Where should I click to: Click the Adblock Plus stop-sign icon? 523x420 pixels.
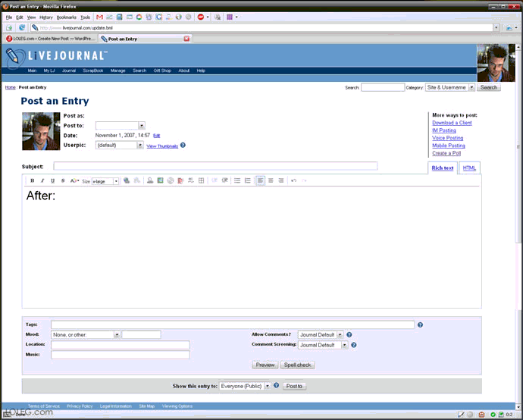coord(200,17)
